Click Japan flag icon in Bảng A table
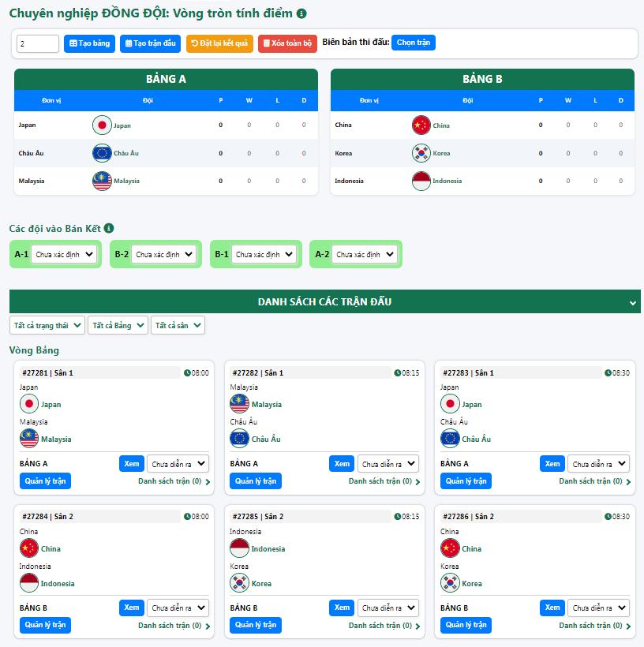Viewport: 644px width, 647px height. click(102, 125)
